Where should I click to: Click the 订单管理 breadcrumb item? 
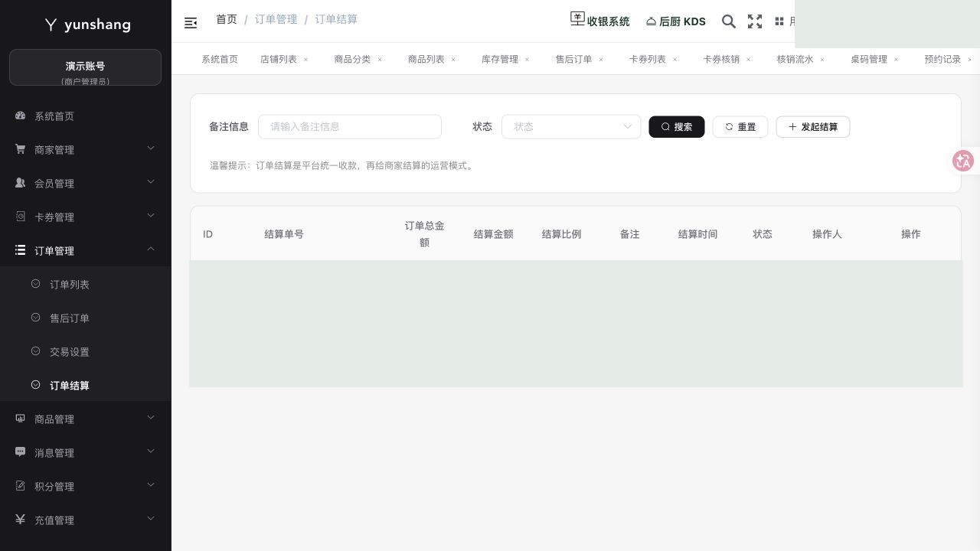tap(276, 19)
